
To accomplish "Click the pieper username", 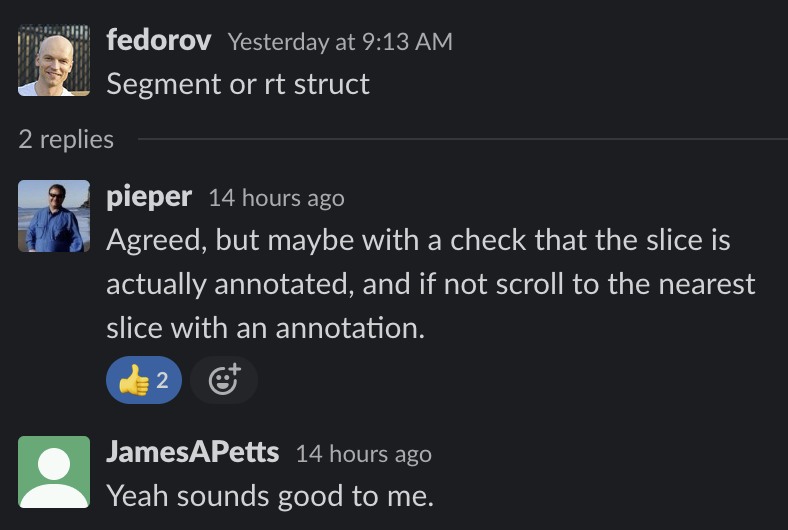I will point(149,196).
